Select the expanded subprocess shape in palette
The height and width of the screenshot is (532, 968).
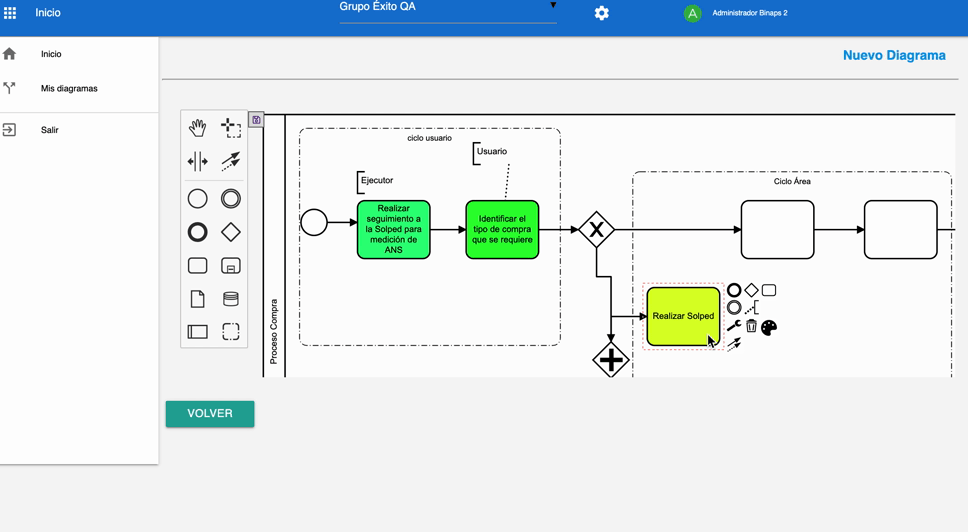pyautogui.click(x=231, y=266)
